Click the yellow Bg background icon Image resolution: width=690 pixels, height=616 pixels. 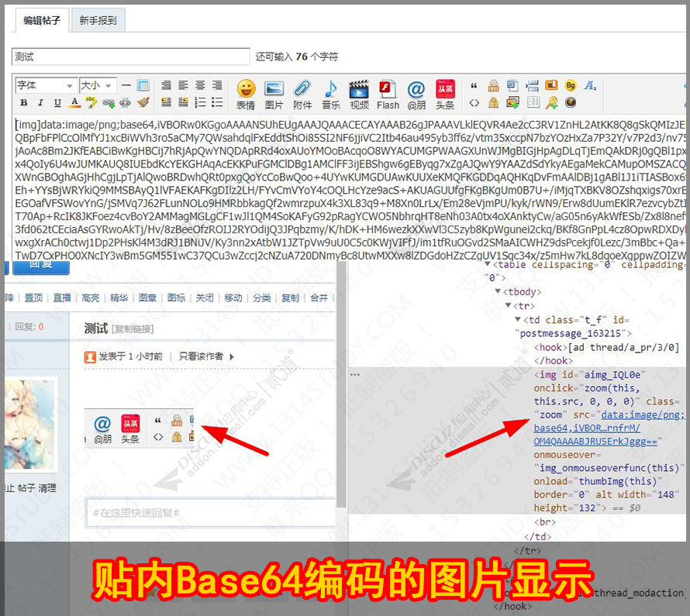(571, 85)
